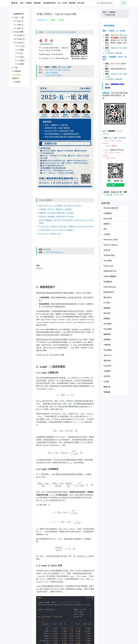Focus the article keyword search field
The height and width of the screenshot is (644, 138).
pyautogui.click(x=107, y=3)
